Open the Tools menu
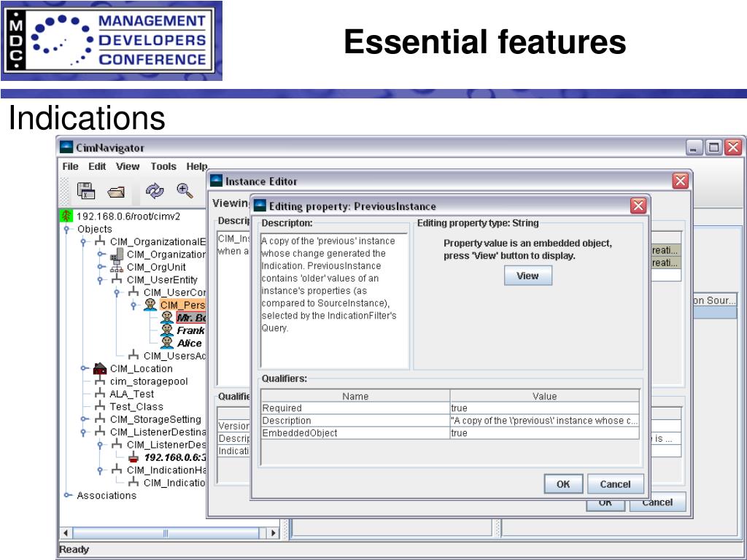Screen dimensions: 747x560 click(x=163, y=167)
